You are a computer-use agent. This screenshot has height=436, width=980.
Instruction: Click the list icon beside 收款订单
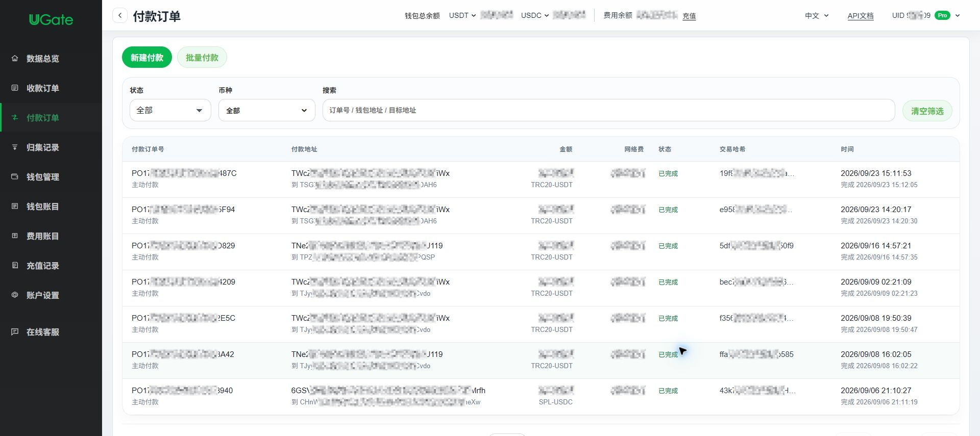click(x=15, y=88)
